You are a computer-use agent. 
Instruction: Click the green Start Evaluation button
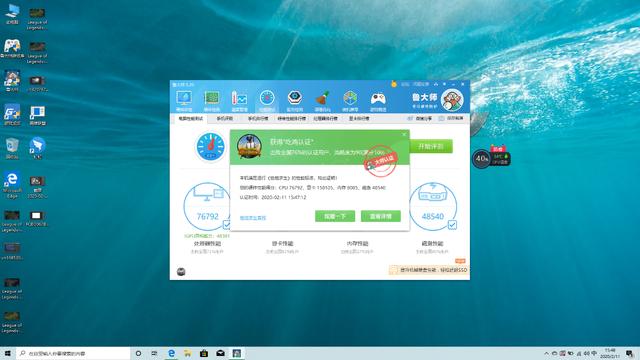click(x=431, y=146)
